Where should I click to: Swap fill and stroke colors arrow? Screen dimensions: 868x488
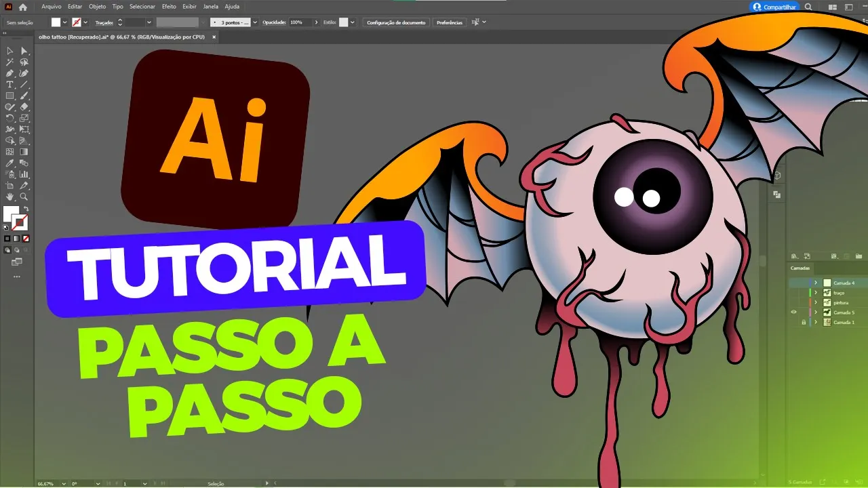[26, 209]
